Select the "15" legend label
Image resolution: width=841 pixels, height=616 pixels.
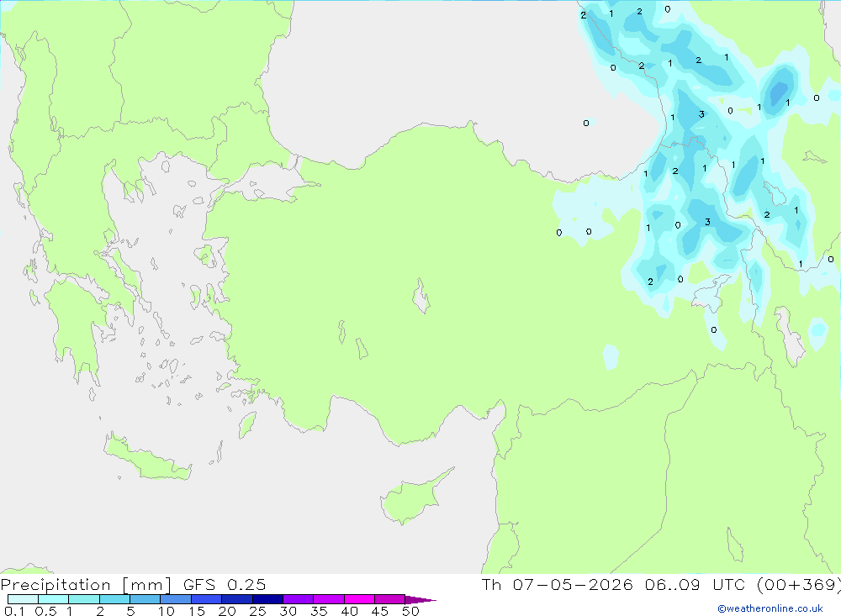tap(197, 611)
